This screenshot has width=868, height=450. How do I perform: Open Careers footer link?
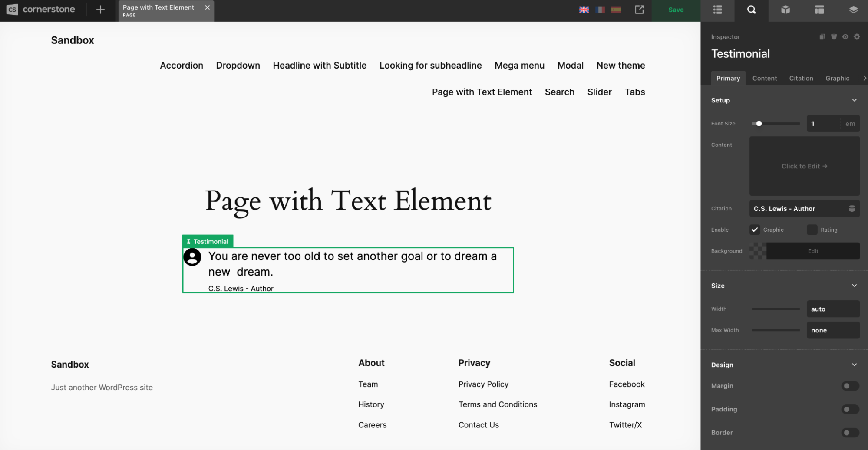(372, 425)
